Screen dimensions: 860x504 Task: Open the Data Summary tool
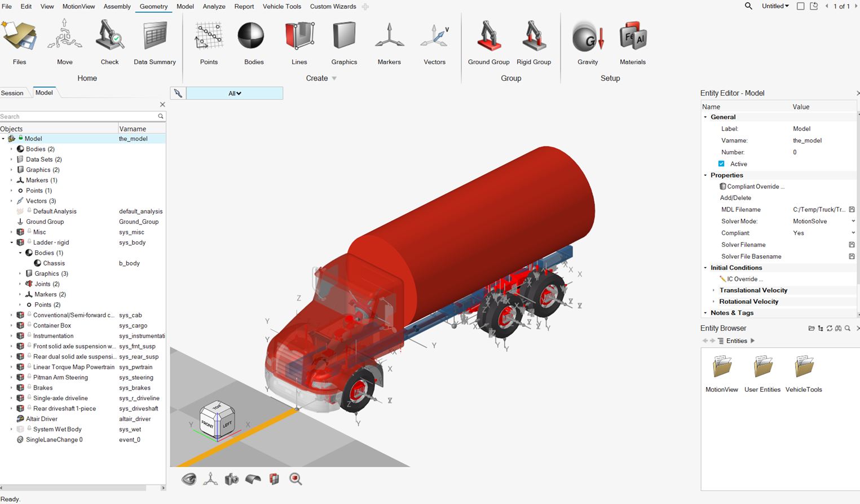tap(155, 42)
